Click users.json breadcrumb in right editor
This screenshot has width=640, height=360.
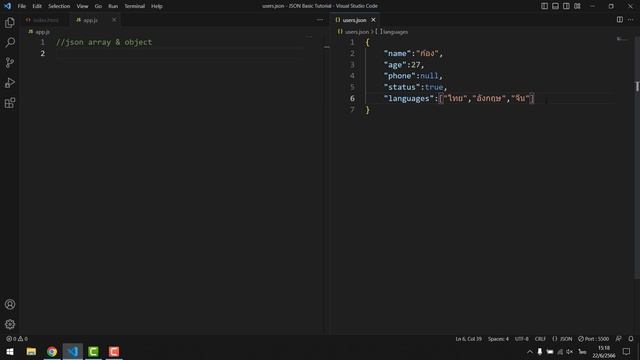pyautogui.click(x=353, y=31)
